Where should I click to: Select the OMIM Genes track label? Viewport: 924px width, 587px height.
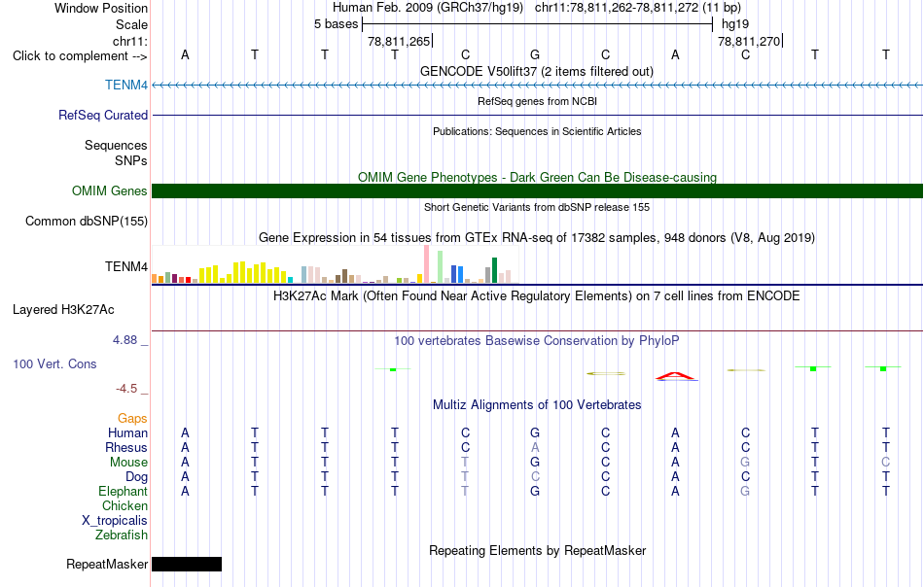click(109, 190)
